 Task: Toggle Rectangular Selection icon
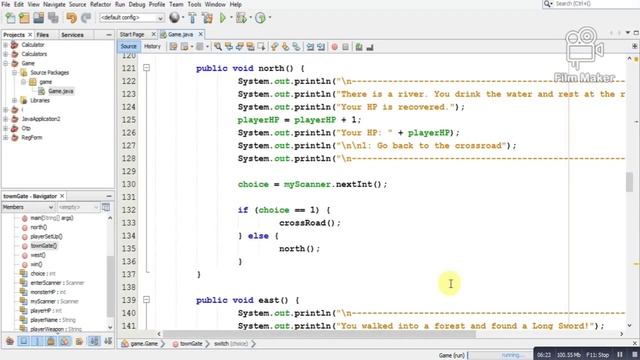(261, 47)
